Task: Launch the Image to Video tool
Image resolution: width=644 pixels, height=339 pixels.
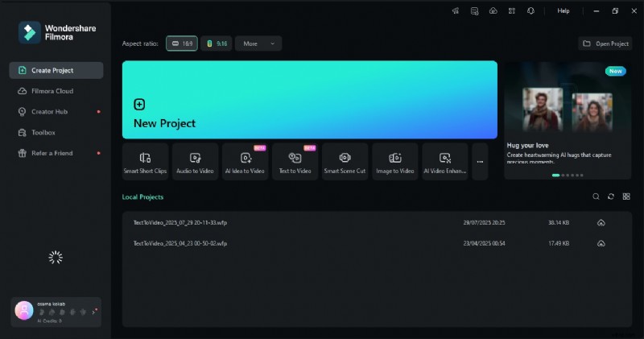Action: tap(395, 162)
